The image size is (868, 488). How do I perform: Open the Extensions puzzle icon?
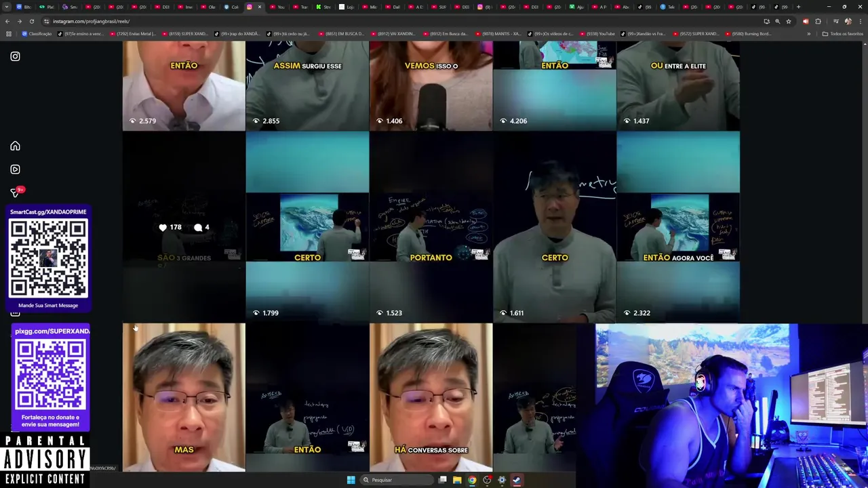[818, 21]
